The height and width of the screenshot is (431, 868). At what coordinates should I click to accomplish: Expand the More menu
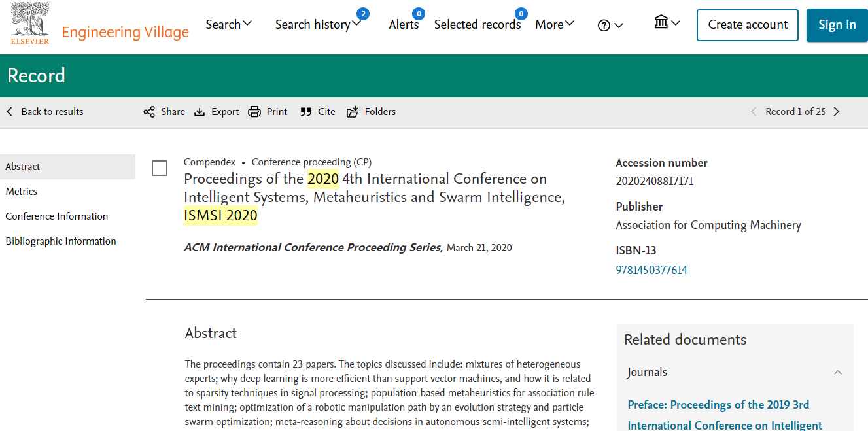(x=555, y=24)
